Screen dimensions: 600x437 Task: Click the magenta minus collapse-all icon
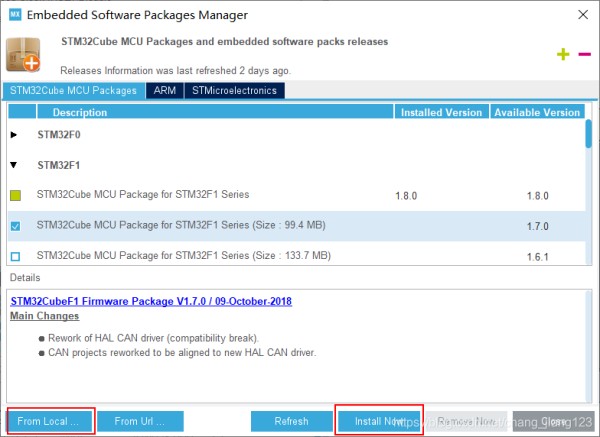click(584, 54)
